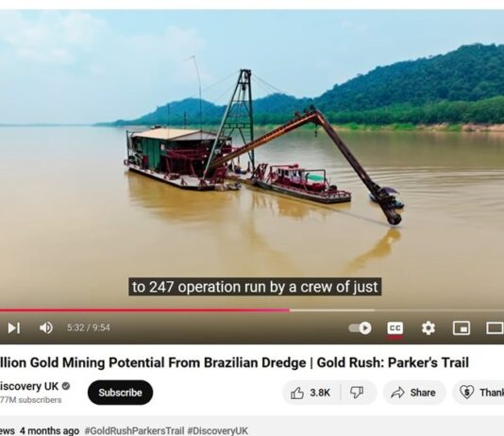Open the Discovery UK channel name
The image size is (504, 436).
point(29,386)
